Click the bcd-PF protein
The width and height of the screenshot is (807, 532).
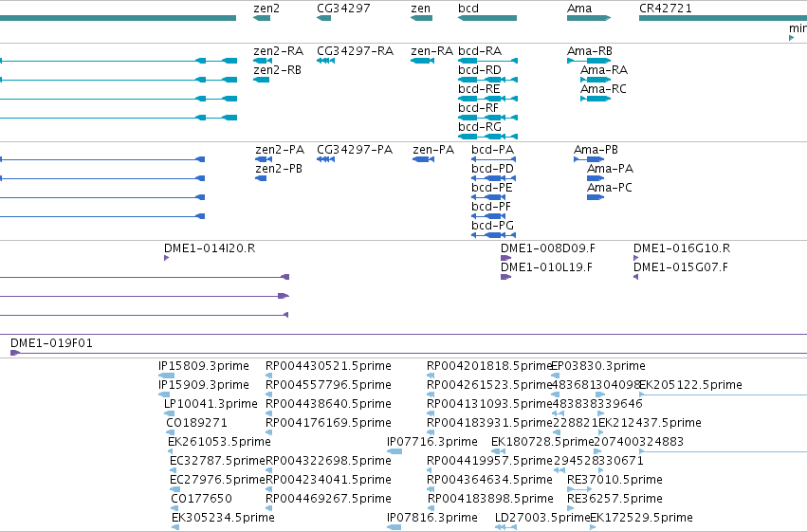click(x=488, y=216)
